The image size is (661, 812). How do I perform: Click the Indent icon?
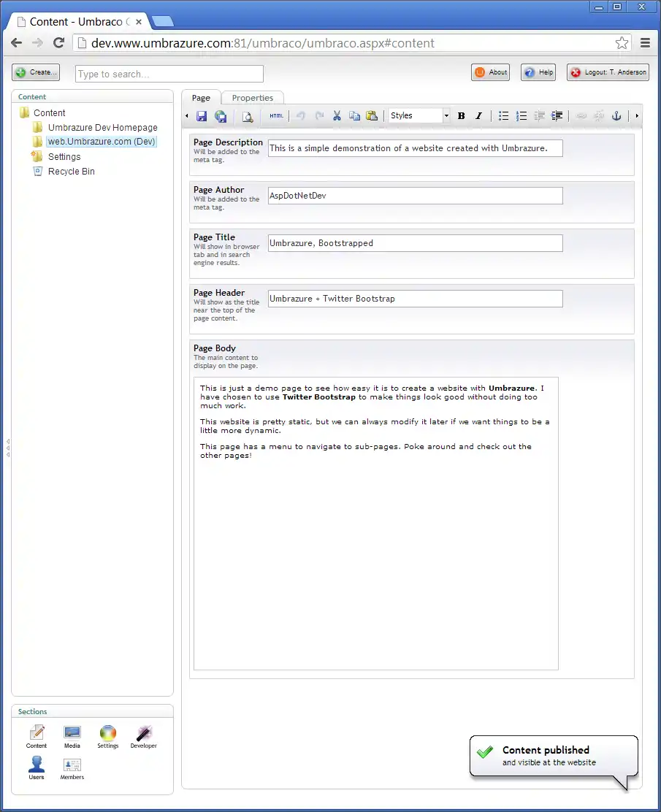pyautogui.click(x=557, y=115)
